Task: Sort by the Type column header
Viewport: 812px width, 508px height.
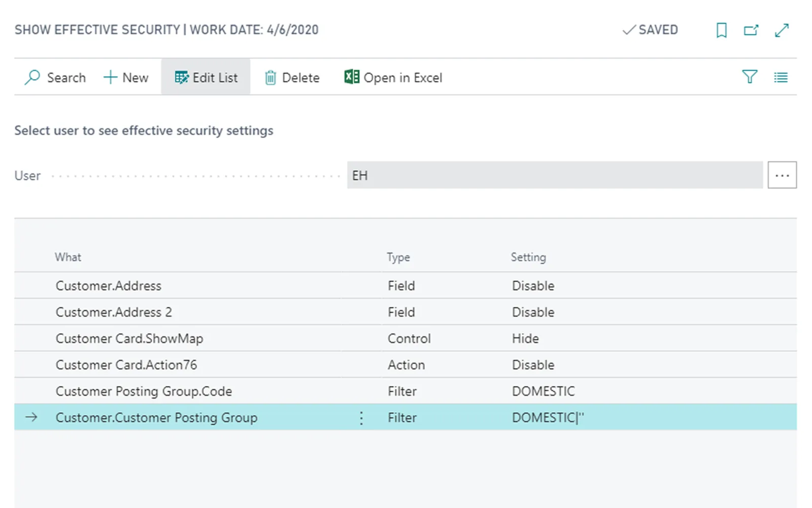Action: 398,257
